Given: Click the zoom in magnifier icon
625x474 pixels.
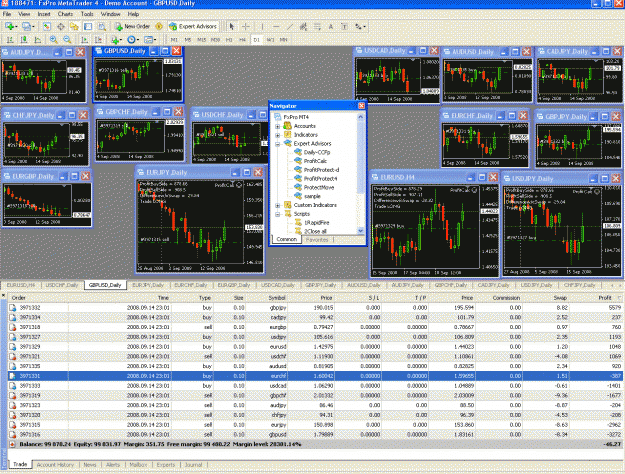Looking at the screenshot, I should pos(53,39).
